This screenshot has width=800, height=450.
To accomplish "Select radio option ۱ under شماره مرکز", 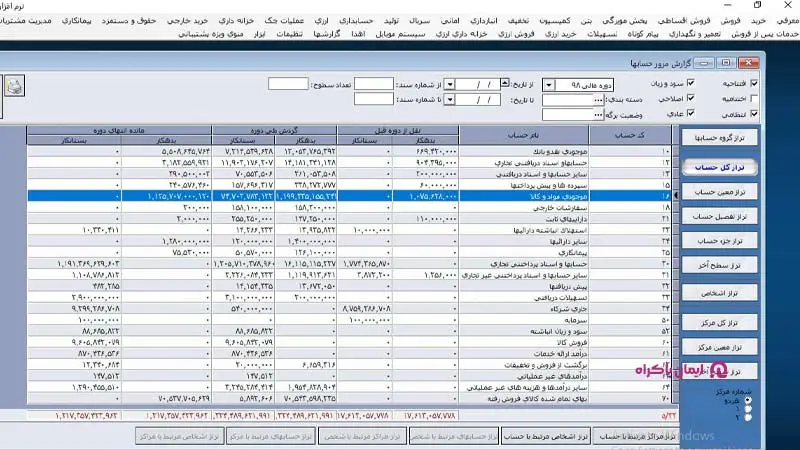I will [748, 409].
